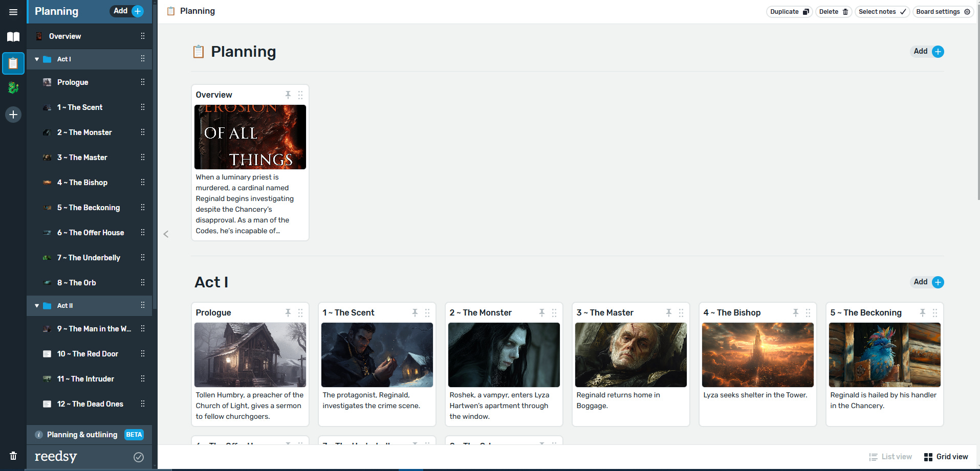Viewport: 980px width, 471px height.
Task: Open the blue bird image on Beckoning card
Action: click(x=885, y=355)
